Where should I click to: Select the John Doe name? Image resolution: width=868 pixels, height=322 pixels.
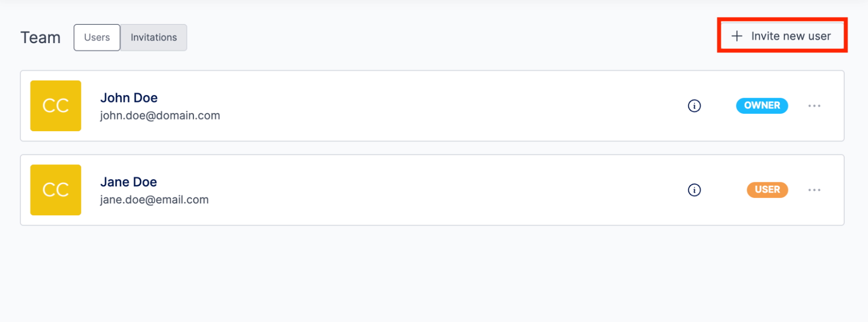pos(129,98)
